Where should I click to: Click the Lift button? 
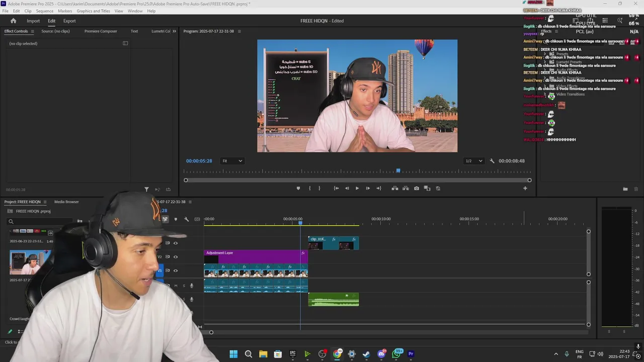click(x=395, y=188)
